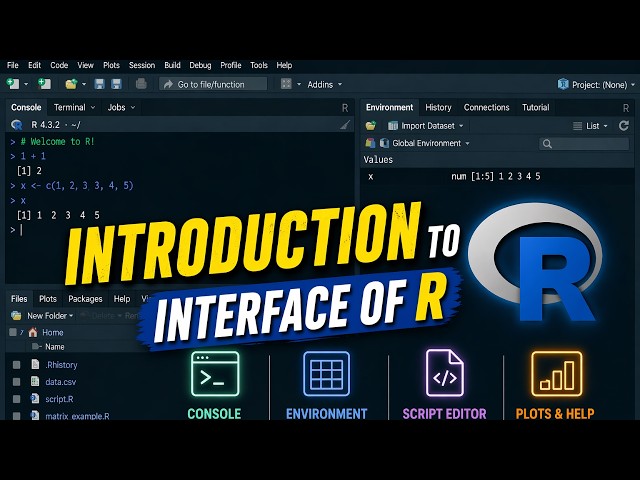Screen dimensions: 640x480
Task: Tick the checkbox next to data.csv
Action: 16,382
